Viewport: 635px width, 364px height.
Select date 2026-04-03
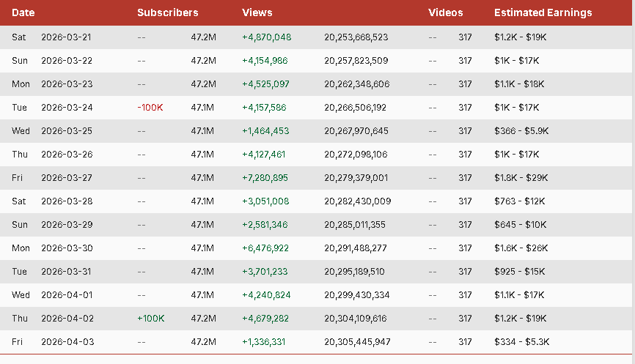(67, 342)
